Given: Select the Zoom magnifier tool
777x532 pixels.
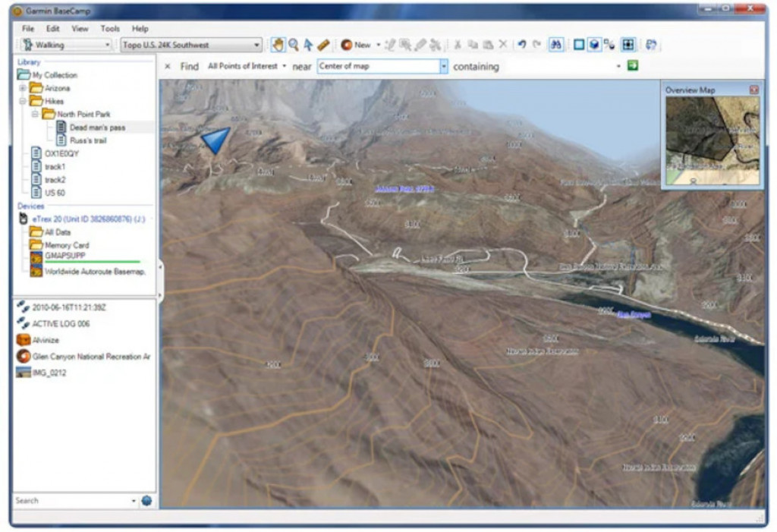Looking at the screenshot, I should tap(294, 45).
